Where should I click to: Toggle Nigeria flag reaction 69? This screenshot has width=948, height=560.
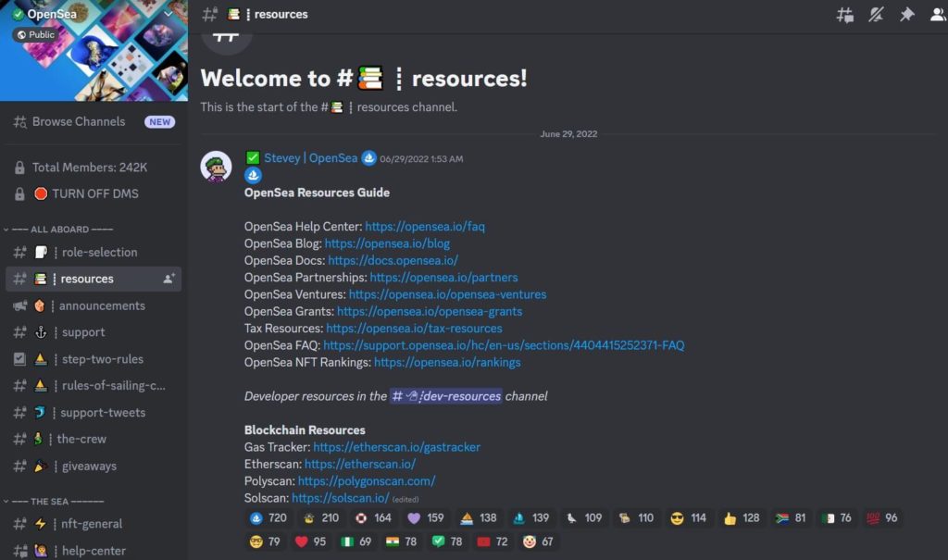coord(356,541)
